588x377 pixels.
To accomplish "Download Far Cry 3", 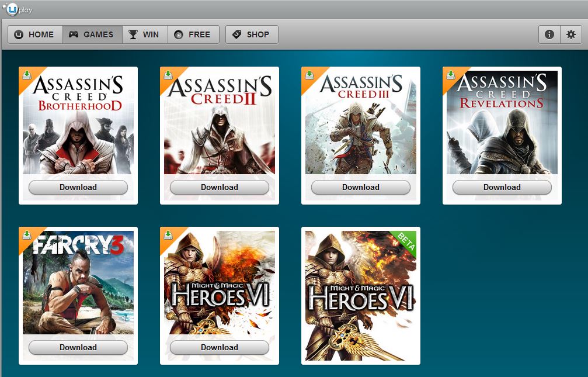I will (78, 347).
